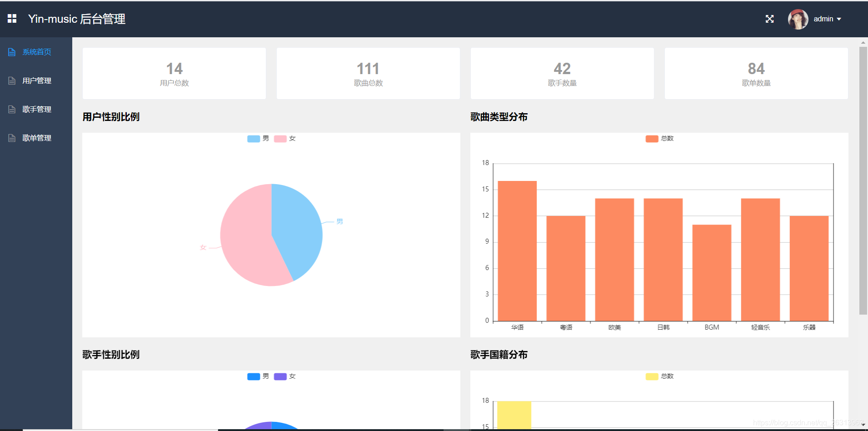Screen dimensions: 868x431
Task: Click the 用户性别比例 heading
Action: [x=111, y=117]
